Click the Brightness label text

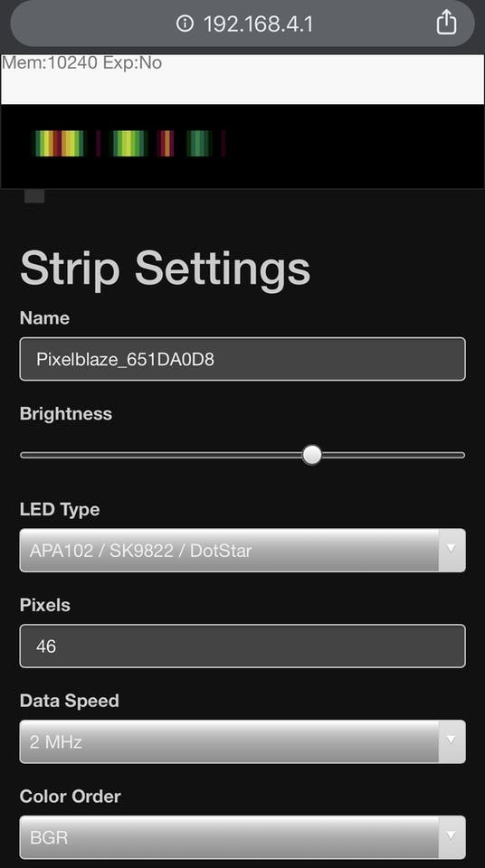[x=66, y=413]
